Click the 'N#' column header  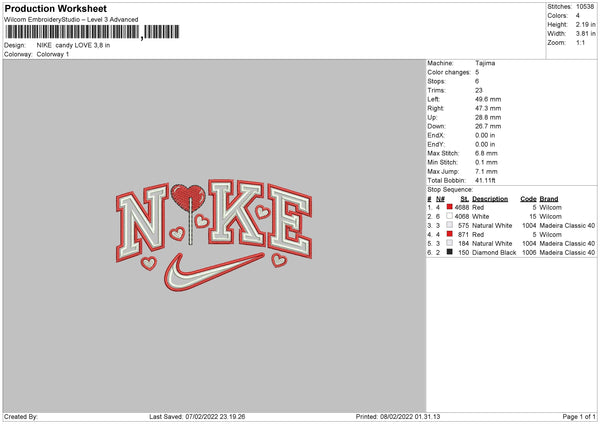pyautogui.click(x=440, y=199)
